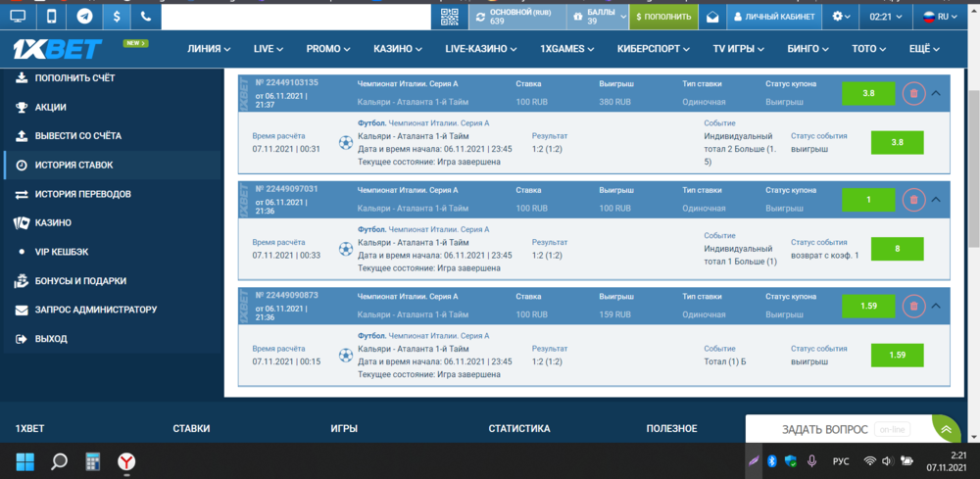Select История ставок in sidebar
Screen dimensions: 980x479
[x=112, y=165]
